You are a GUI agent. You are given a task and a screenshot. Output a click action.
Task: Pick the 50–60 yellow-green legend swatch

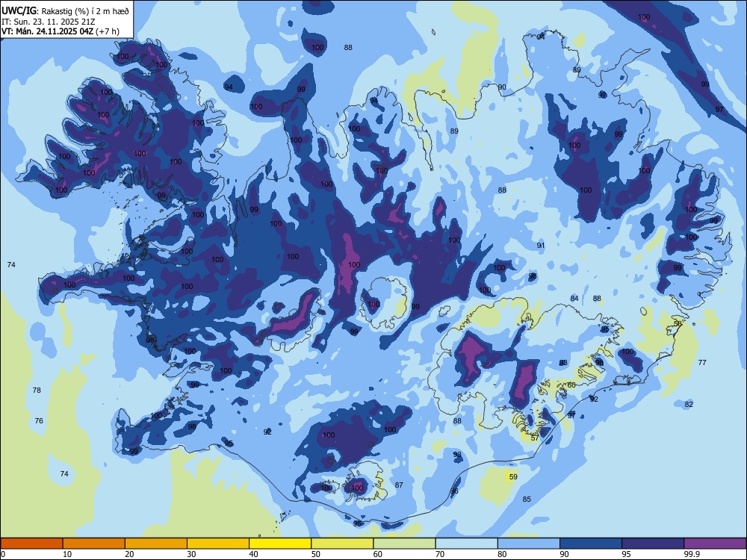pyautogui.click(x=342, y=544)
